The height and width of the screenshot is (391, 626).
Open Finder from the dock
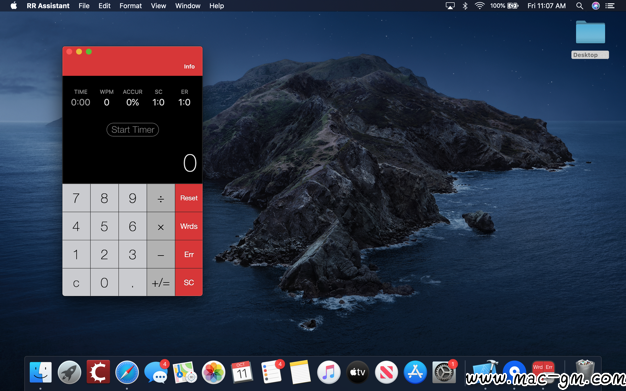40,372
